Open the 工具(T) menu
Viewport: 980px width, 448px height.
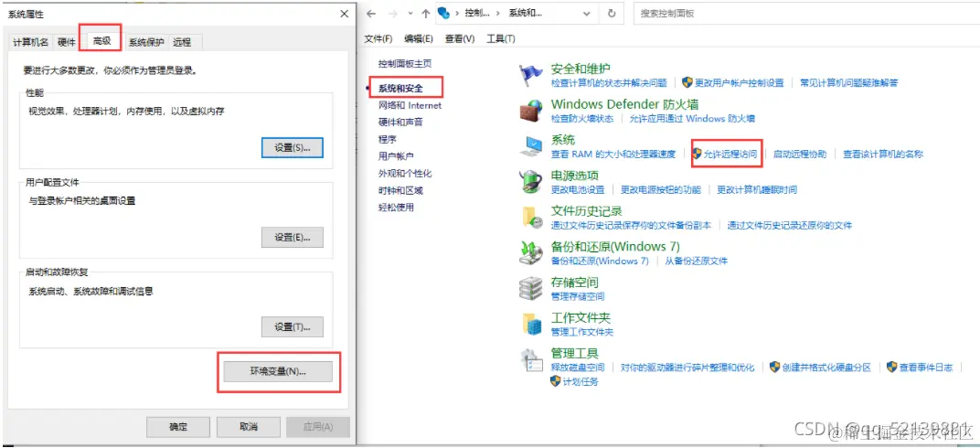[501, 38]
